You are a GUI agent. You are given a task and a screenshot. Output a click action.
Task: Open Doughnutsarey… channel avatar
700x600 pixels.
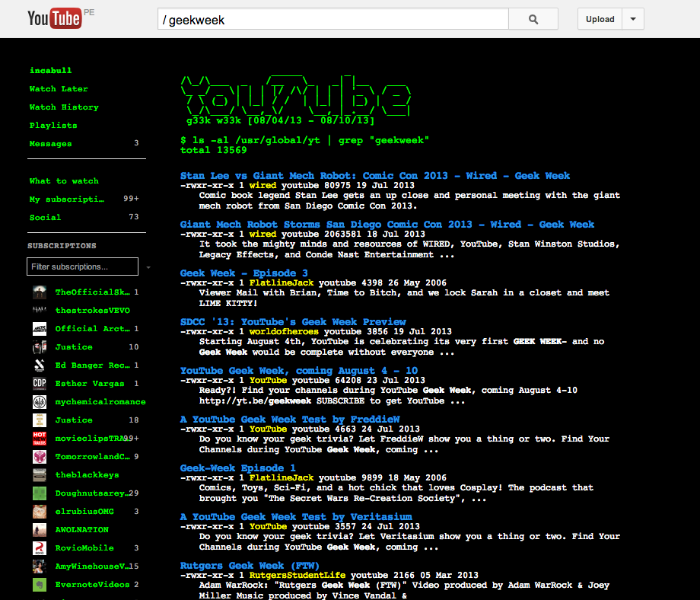(40, 493)
